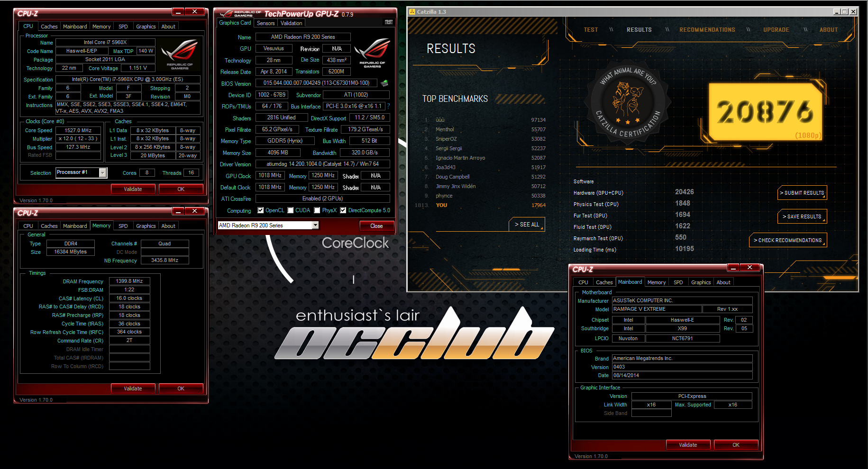
Task: Click the Catzilla title bar cat icon
Action: [412, 12]
